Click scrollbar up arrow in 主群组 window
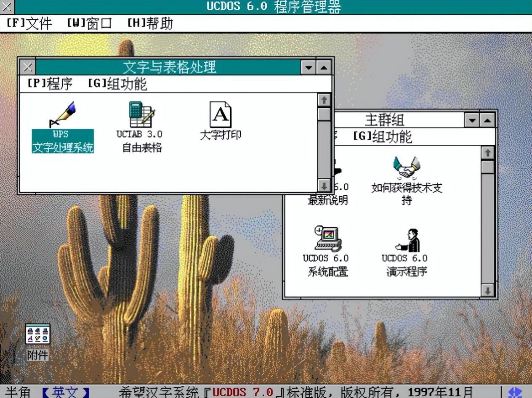The width and height of the screenshot is (532, 398). (487, 153)
